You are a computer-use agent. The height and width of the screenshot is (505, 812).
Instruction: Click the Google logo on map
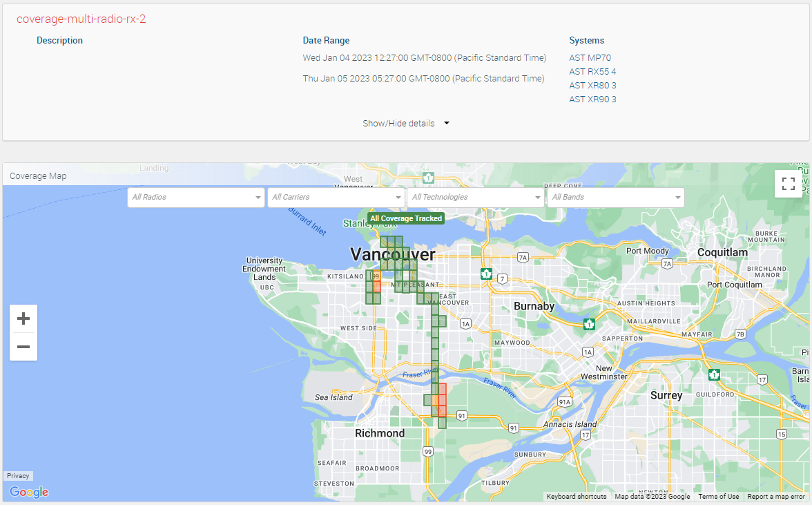pos(29,492)
